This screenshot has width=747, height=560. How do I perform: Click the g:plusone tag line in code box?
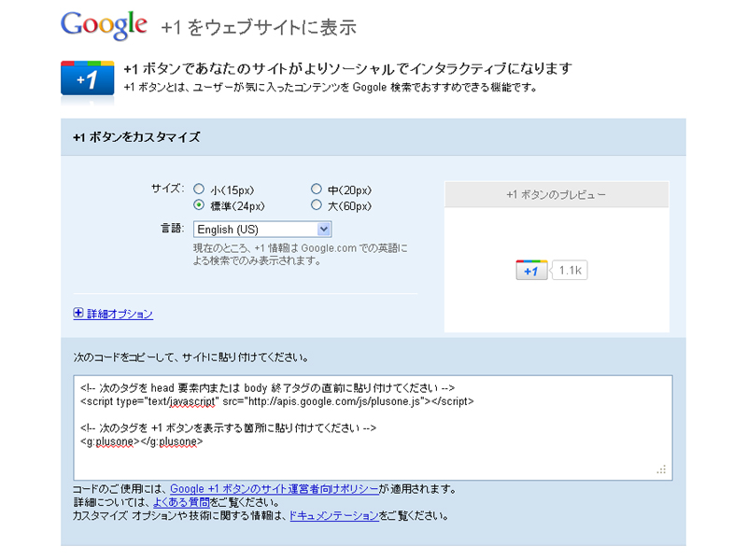(142, 441)
